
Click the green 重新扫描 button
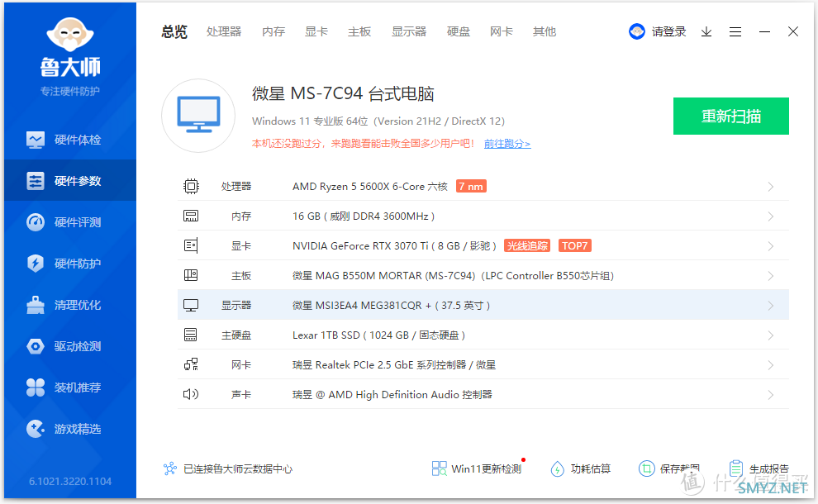coord(731,116)
